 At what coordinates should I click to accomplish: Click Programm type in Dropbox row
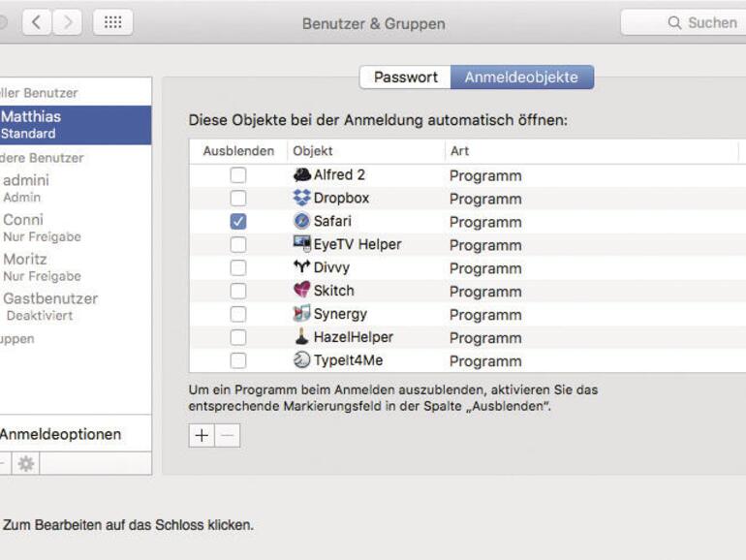coord(485,199)
